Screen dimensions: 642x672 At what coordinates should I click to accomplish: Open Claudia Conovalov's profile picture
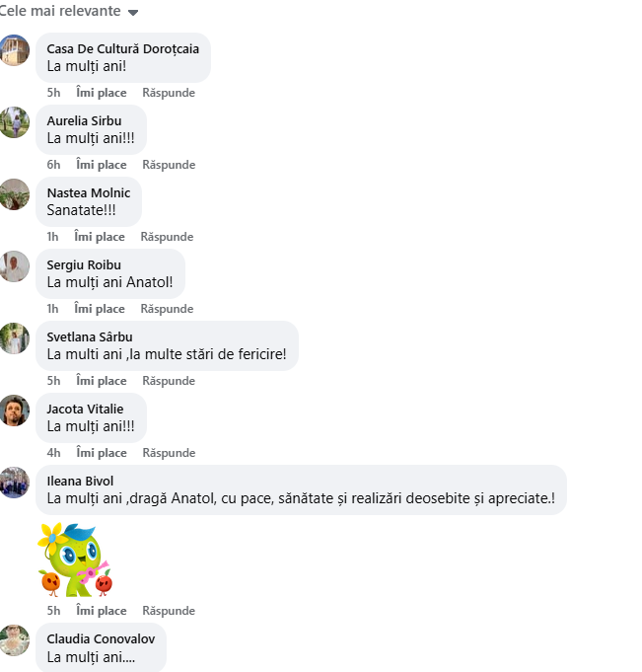click(x=14, y=640)
